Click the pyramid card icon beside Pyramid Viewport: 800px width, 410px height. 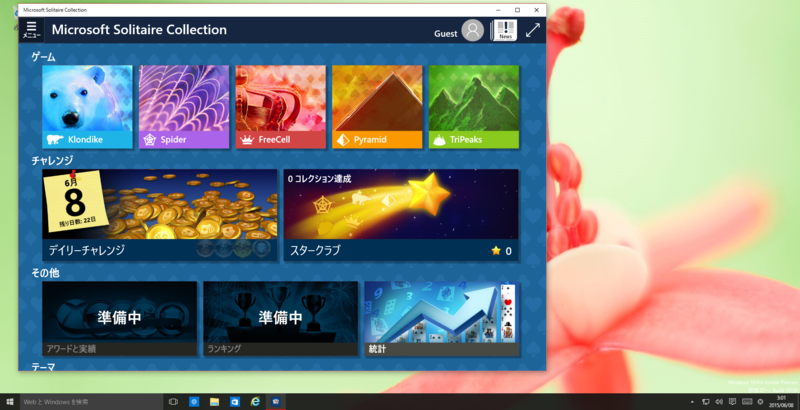(x=343, y=140)
